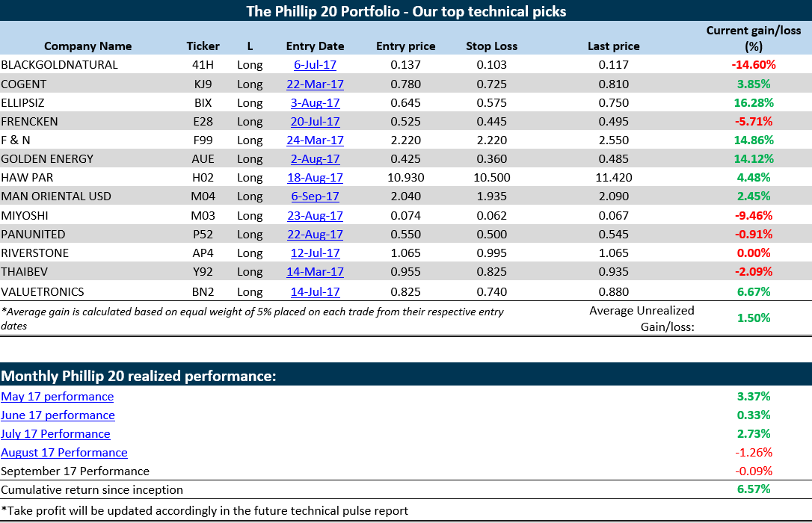This screenshot has height=523, width=812.
Task: Click the July 17 Performance link
Action: [x=55, y=434]
